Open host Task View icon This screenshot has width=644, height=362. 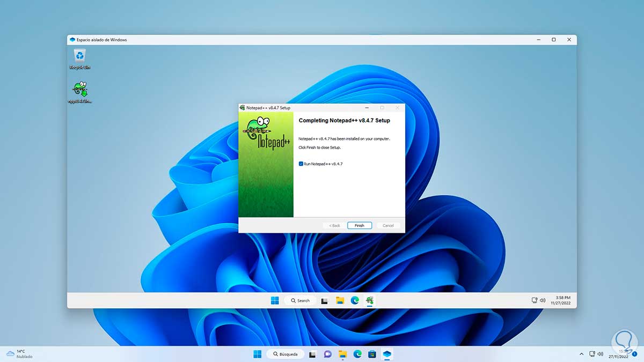tap(313, 354)
